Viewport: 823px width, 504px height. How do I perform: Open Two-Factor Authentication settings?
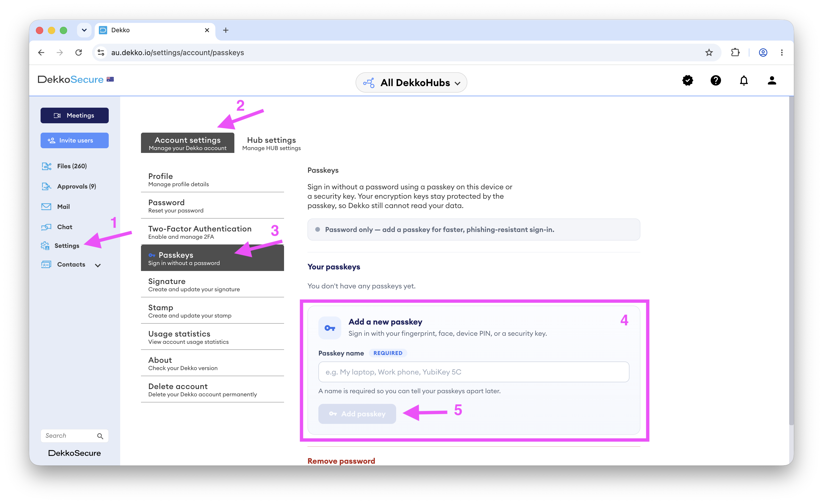(x=213, y=232)
